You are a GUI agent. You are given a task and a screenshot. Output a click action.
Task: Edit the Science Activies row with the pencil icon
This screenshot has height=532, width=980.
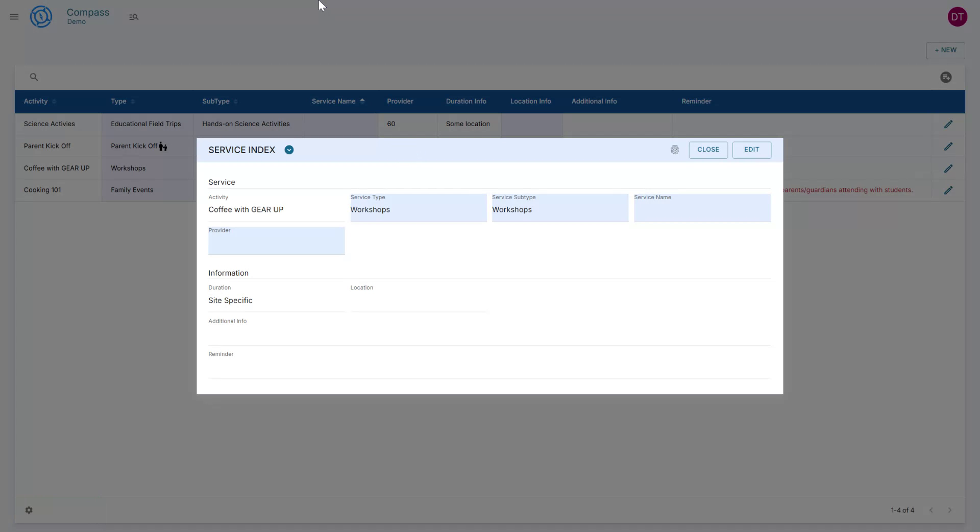click(x=949, y=124)
